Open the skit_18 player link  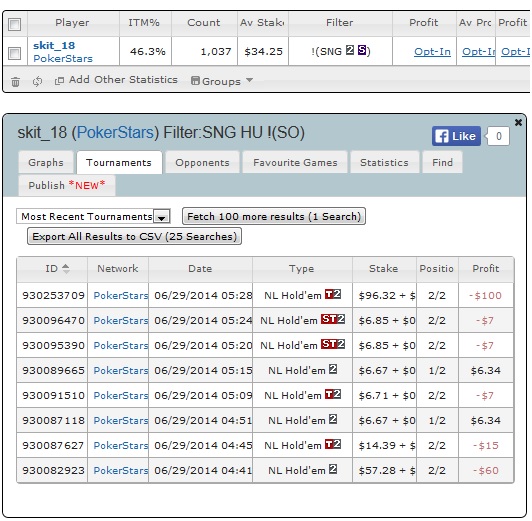tap(54, 45)
